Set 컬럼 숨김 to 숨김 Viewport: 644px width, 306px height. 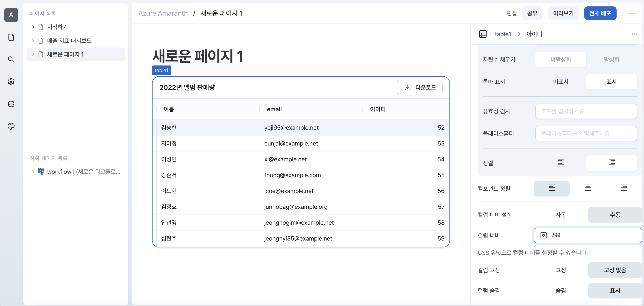561,290
